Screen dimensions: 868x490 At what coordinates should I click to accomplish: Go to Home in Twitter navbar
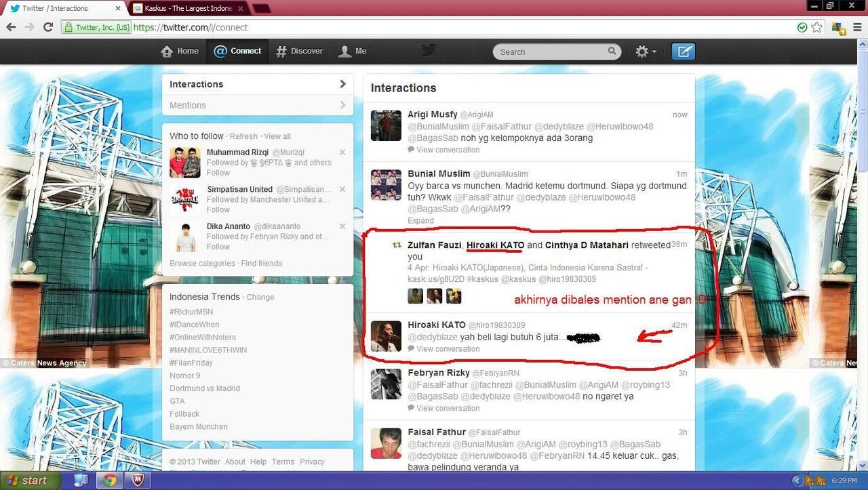coord(180,51)
